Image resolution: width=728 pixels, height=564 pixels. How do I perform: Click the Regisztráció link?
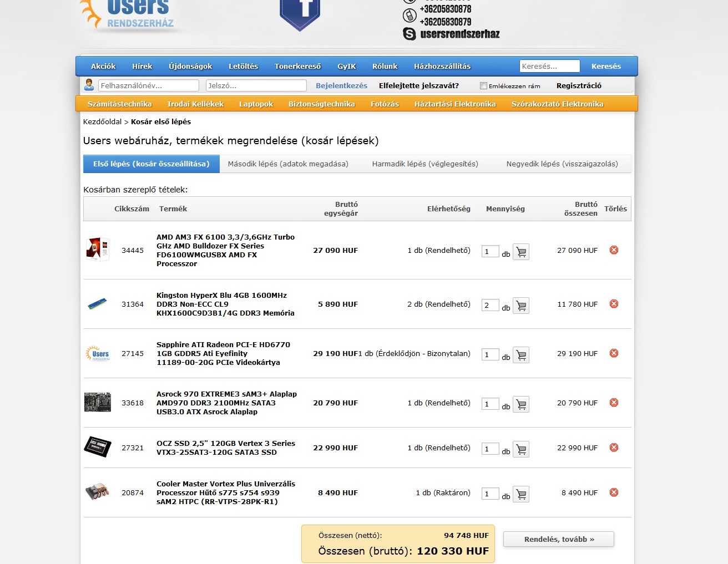[x=579, y=85]
